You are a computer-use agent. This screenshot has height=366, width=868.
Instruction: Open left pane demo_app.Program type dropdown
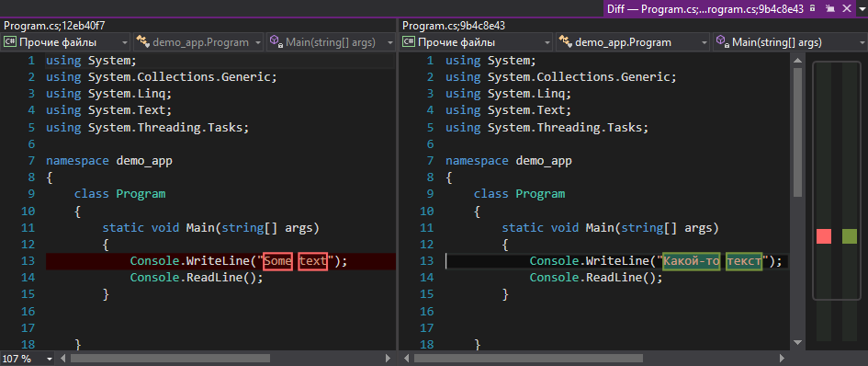pos(198,42)
